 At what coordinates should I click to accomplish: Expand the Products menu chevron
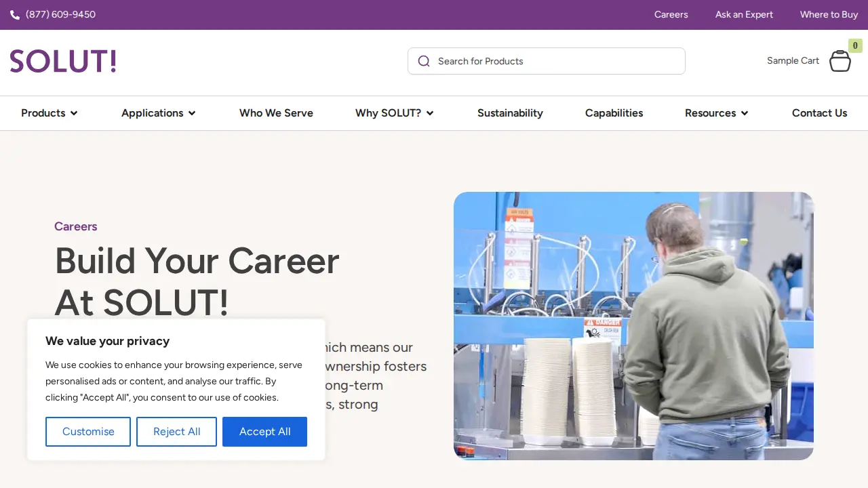point(74,113)
